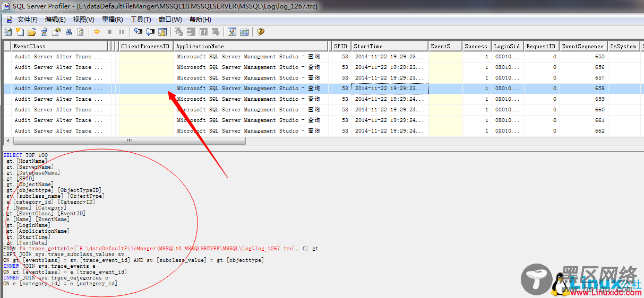644x298 pixels.
Task: Click the LoginSid column header
Action: [x=507, y=46]
